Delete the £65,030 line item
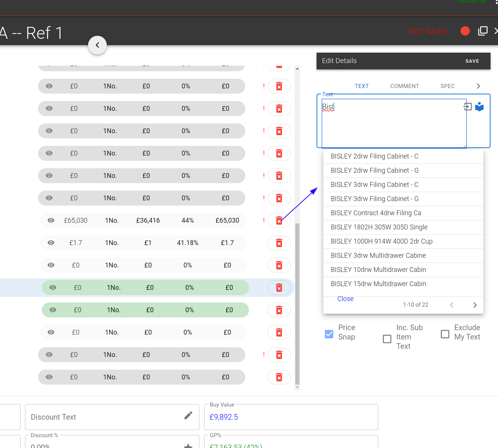 (x=279, y=220)
